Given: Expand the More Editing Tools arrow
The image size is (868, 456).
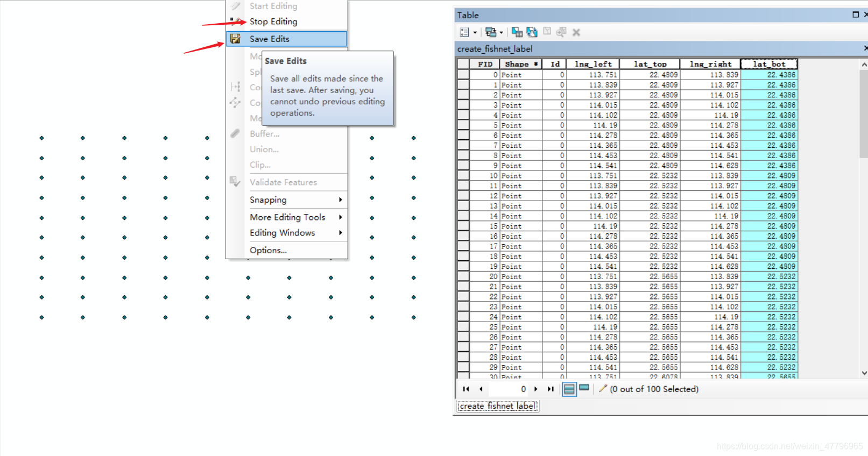Looking at the screenshot, I should point(340,217).
